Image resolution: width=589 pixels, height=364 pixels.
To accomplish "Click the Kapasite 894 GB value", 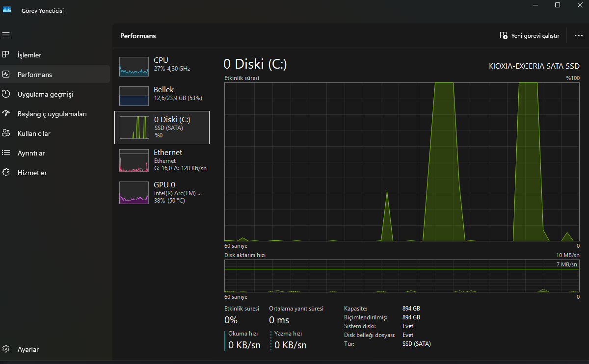I will tap(411, 309).
